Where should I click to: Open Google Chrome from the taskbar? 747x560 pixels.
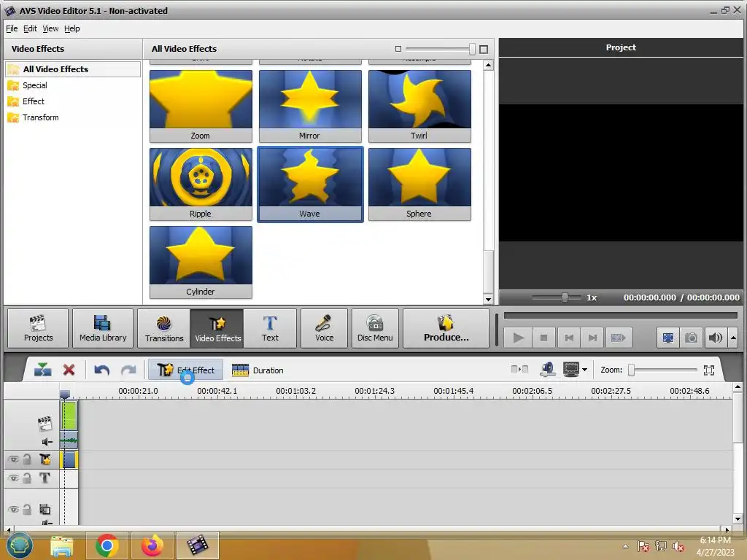107,545
